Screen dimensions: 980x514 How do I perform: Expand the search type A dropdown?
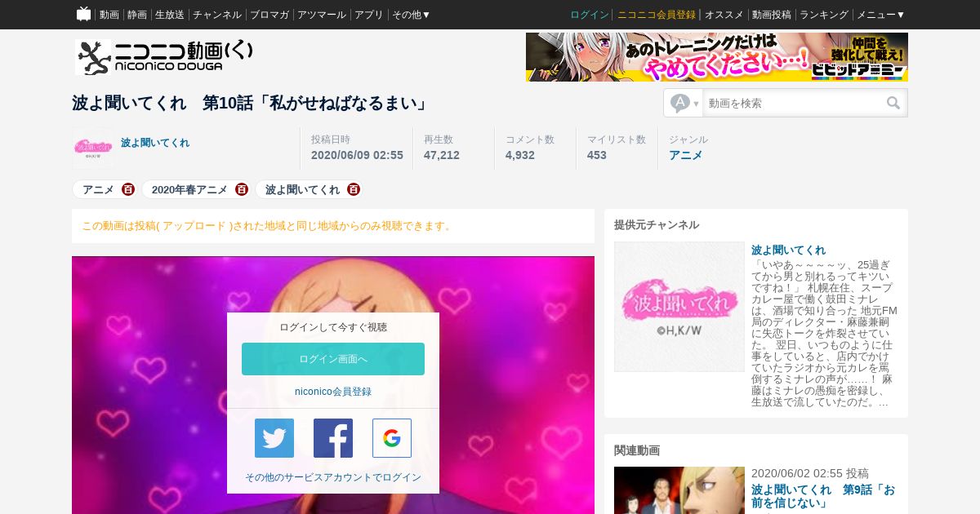pyautogui.click(x=684, y=103)
